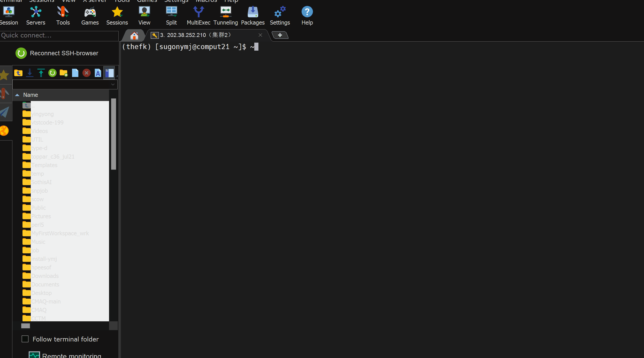Open the orange globe sidebar tab
The height and width of the screenshot is (358, 644).
[4, 131]
